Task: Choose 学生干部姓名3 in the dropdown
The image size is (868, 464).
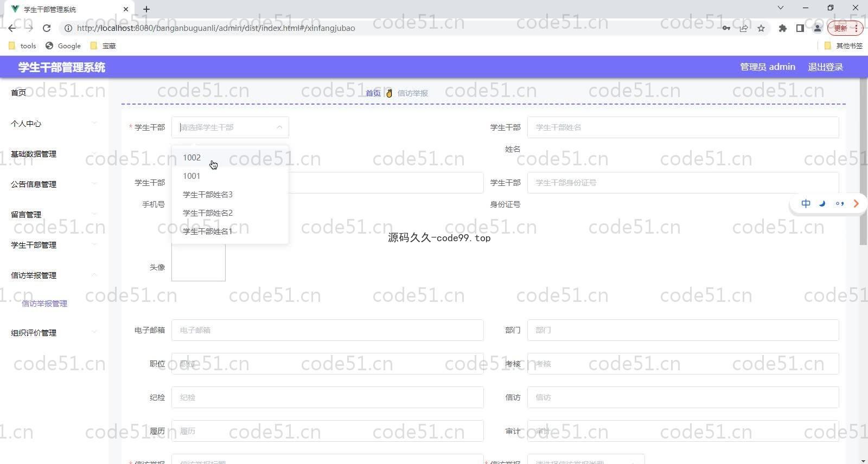Action: tap(207, 195)
